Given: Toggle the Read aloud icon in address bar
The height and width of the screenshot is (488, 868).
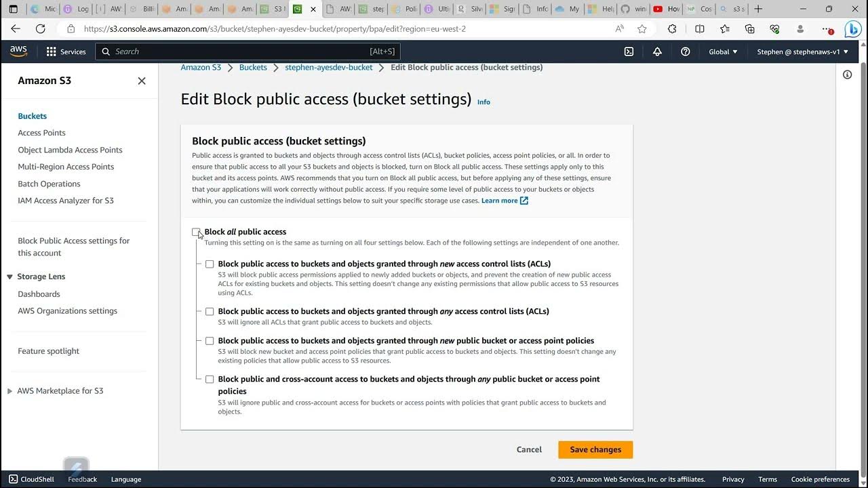Looking at the screenshot, I should coord(619,28).
